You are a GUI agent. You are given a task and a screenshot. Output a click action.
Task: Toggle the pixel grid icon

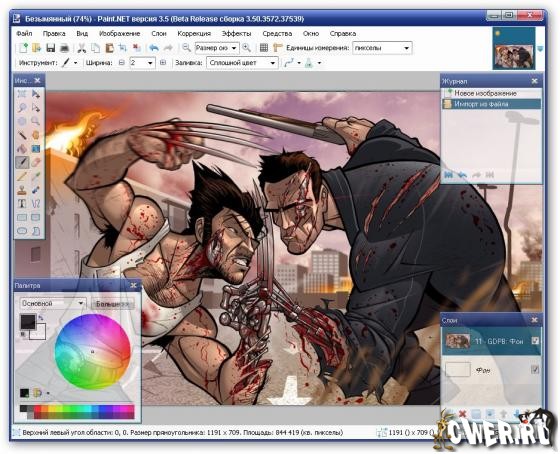(264, 48)
